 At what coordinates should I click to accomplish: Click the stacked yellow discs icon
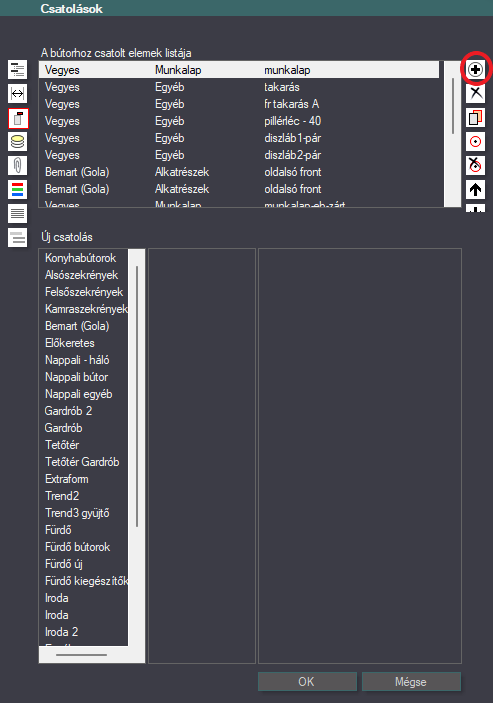point(17,142)
